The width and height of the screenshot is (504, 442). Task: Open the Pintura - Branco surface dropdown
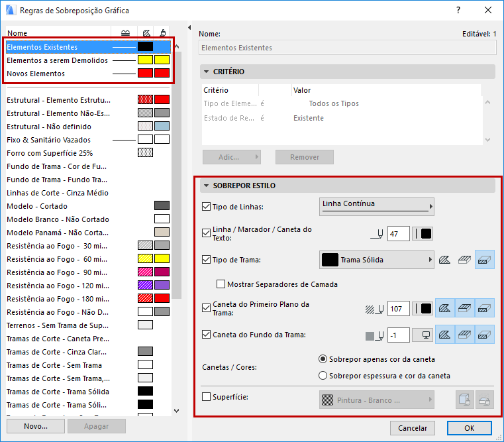pos(376,400)
